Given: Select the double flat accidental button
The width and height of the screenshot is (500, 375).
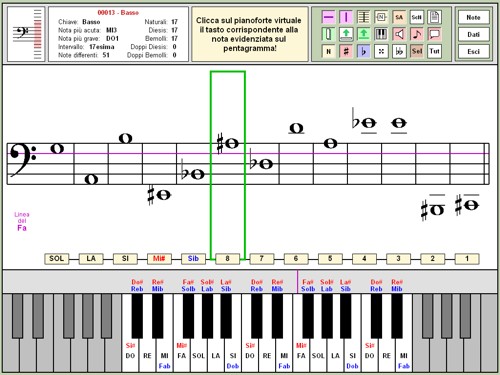Looking at the screenshot, I should click(x=399, y=51).
